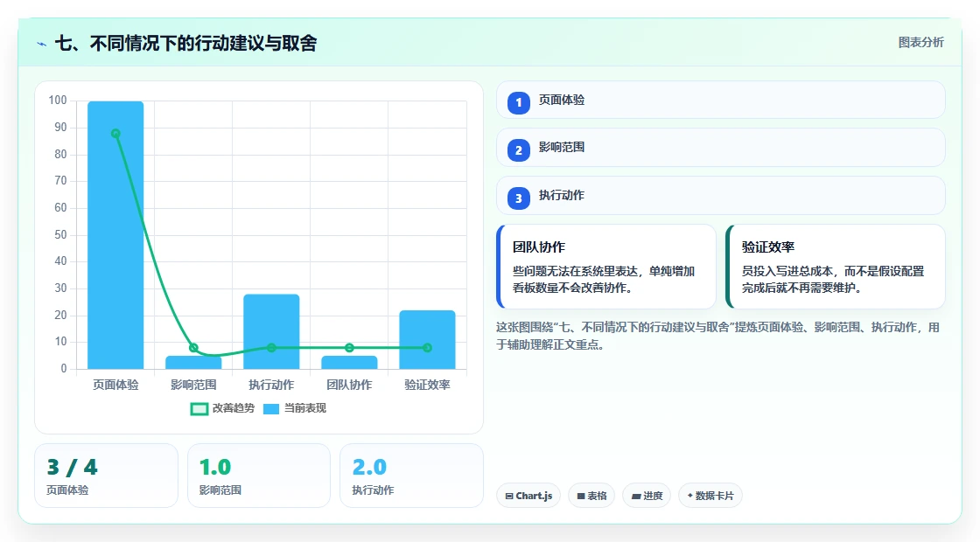Toggle the 改善趋势 legend item
This screenshot has width=980, height=542.
tap(222, 408)
